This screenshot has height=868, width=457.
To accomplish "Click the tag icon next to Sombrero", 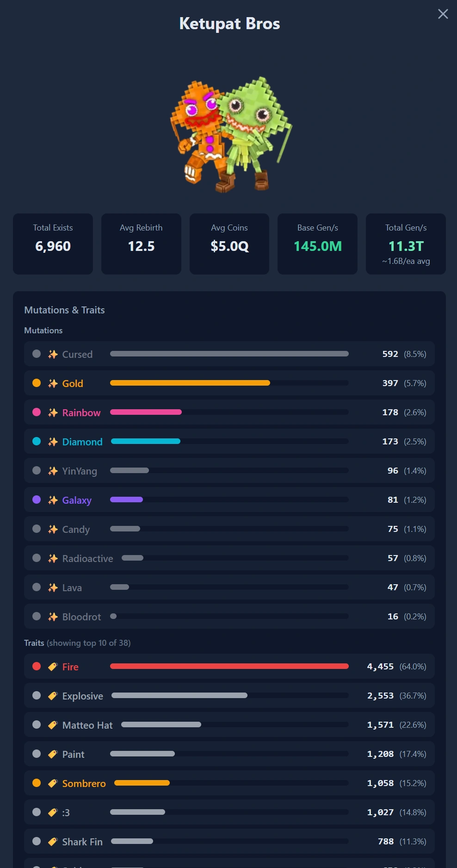I will tap(53, 783).
